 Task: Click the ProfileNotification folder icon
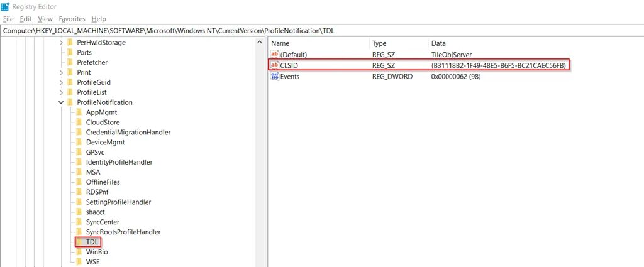point(70,102)
